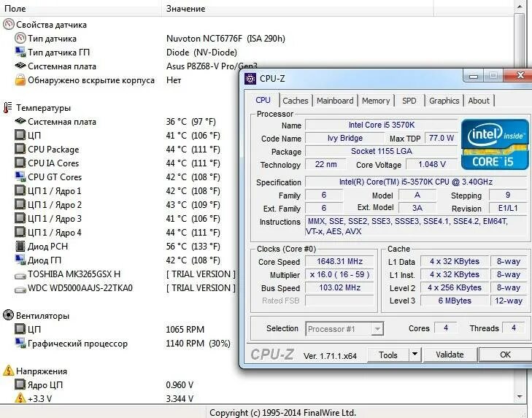Click the 6 MBytes Level 3 cache field
This screenshot has height=418, width=532.
pos(455,301)
